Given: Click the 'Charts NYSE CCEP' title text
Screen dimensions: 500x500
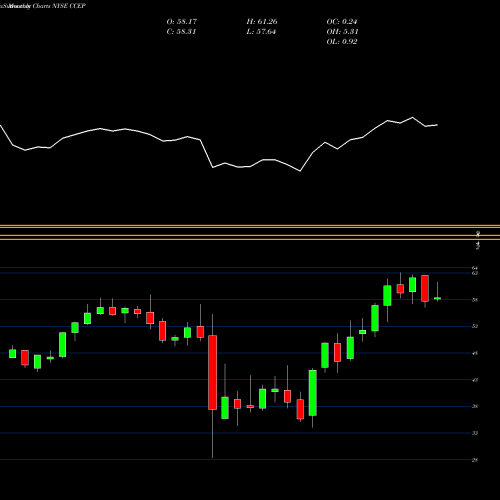Looking at the screenshot, I should click(59, 6).
